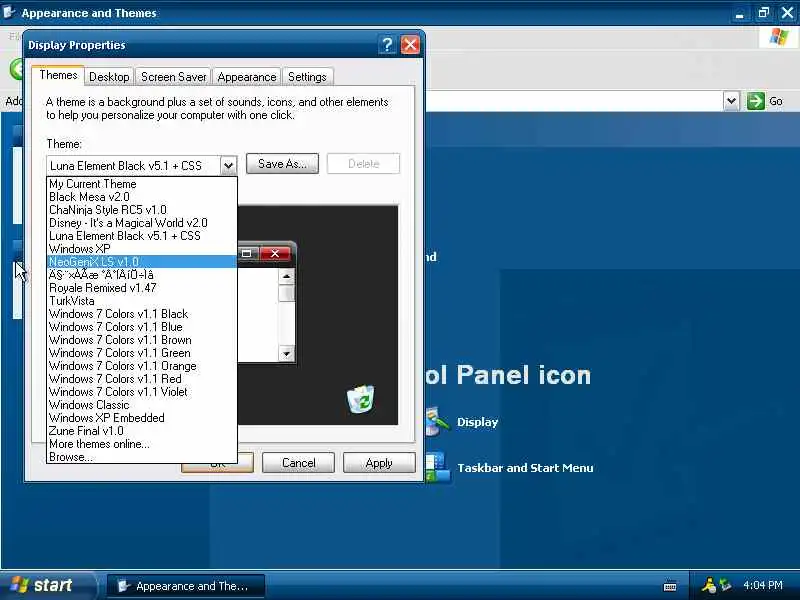This screenshot has height=600, width=800.
Task: Select the Windows Classic theme
Action: tap(142, 405)
